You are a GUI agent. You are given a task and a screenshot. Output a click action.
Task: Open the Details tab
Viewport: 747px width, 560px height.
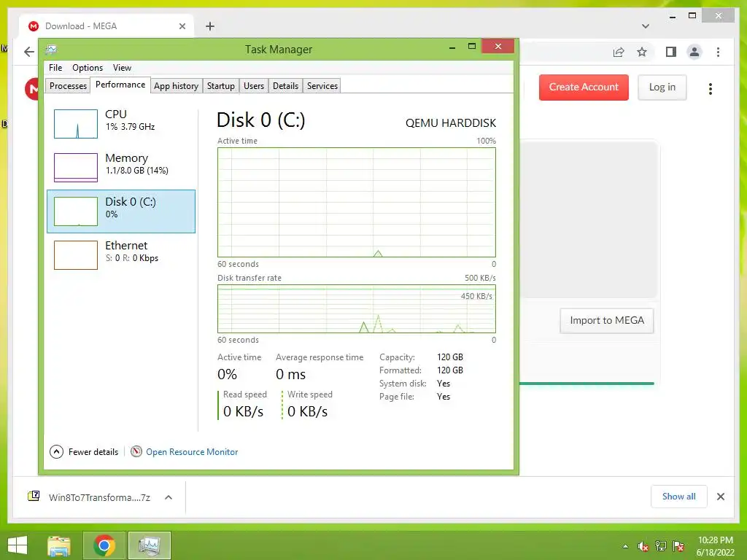285,86
